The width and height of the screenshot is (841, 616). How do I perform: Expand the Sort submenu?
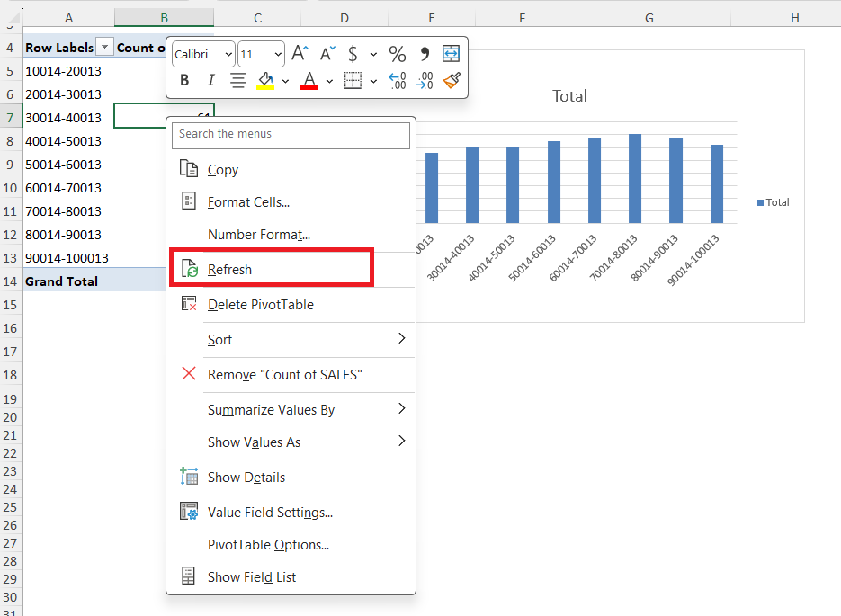pos(291,339)
